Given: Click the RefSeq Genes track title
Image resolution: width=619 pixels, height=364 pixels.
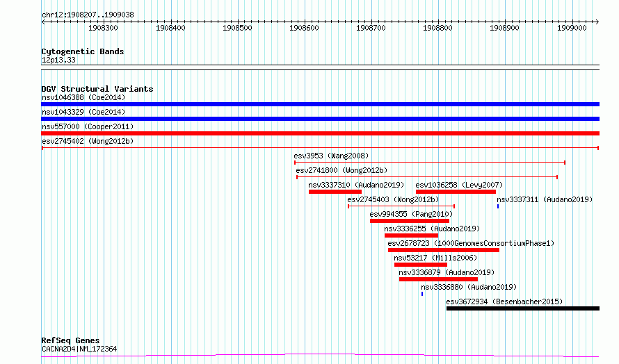Looking at the screenshot, I should (x=70, y=340).
